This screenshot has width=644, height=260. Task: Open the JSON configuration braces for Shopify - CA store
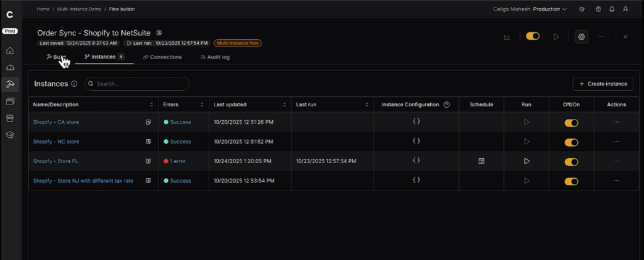pos(416,122)
